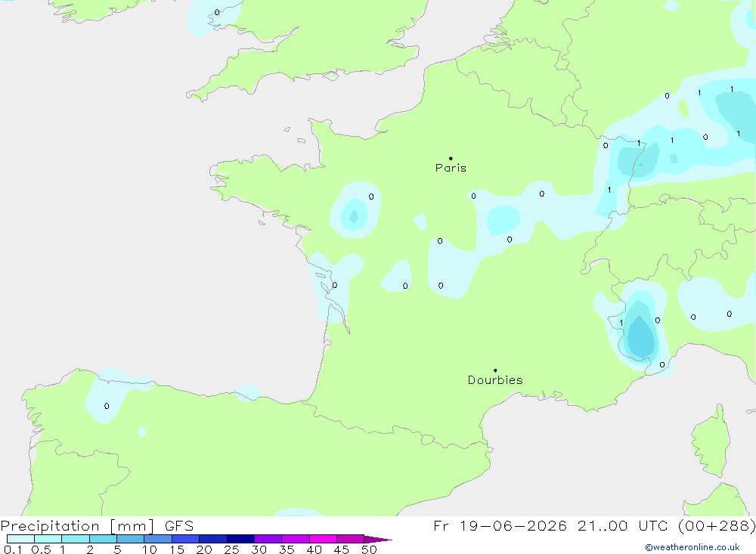Click the 'Fr 19-06-2026' date text

pos(500,525)
